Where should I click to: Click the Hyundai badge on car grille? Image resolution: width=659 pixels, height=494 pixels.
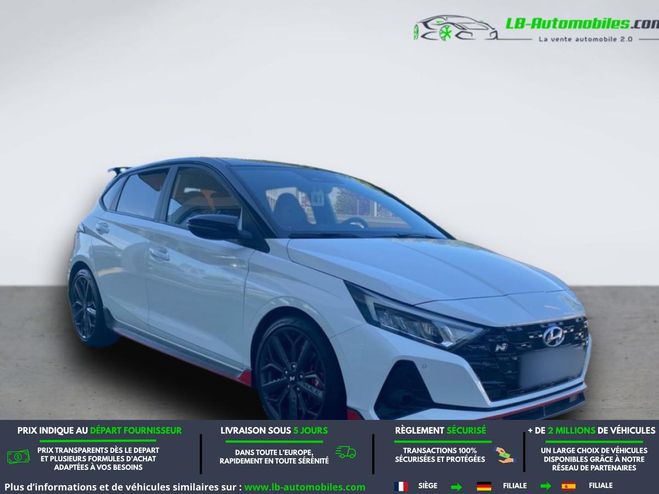tap(552, 336)
